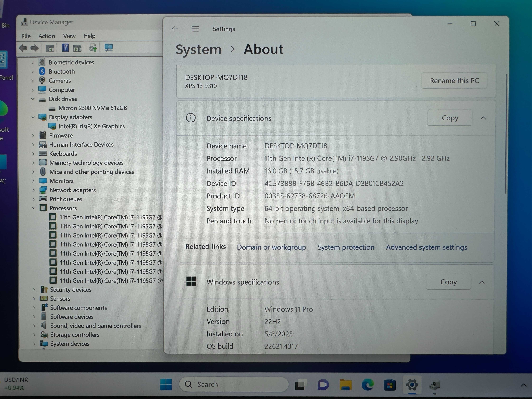Click the Windows logo beside Windows specifications

pyautogui.click(x=191, y=281)
